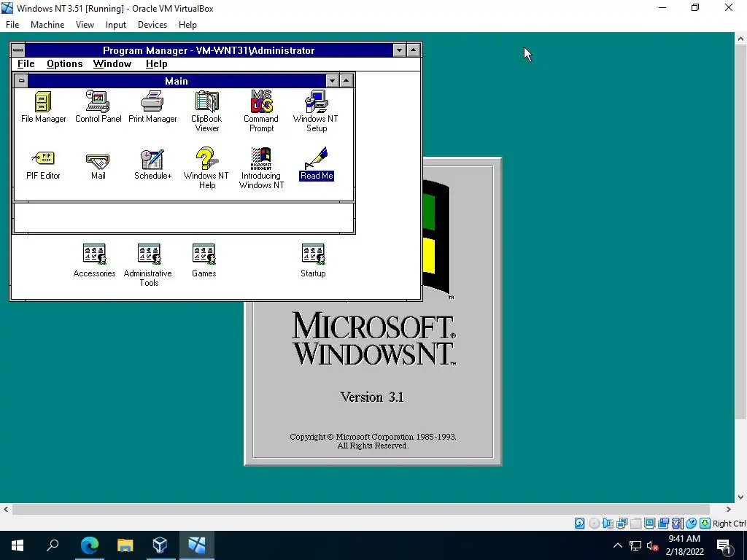Click VirtualBox vertical scrollbar thumb

[x=741, y=233]
